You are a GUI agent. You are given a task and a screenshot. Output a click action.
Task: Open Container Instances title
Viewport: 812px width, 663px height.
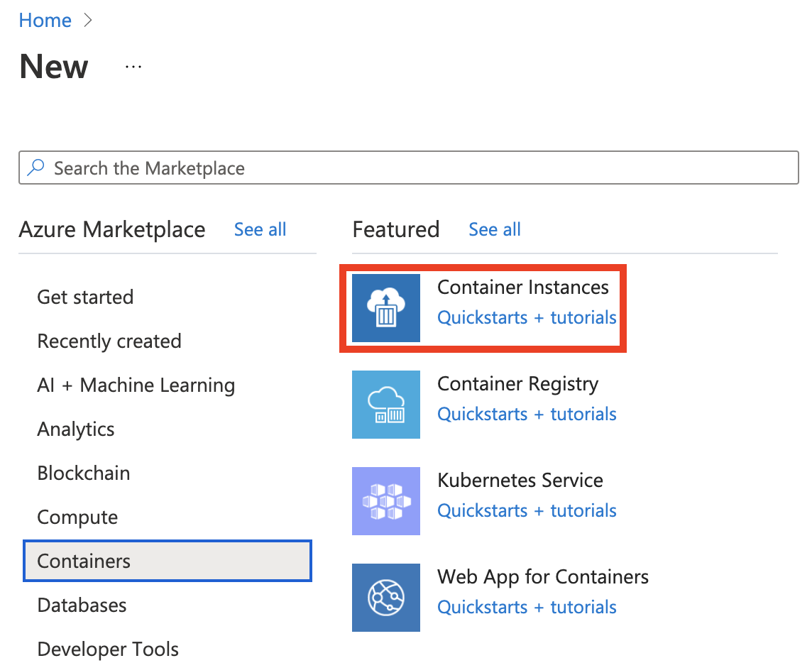pos(523,287)
